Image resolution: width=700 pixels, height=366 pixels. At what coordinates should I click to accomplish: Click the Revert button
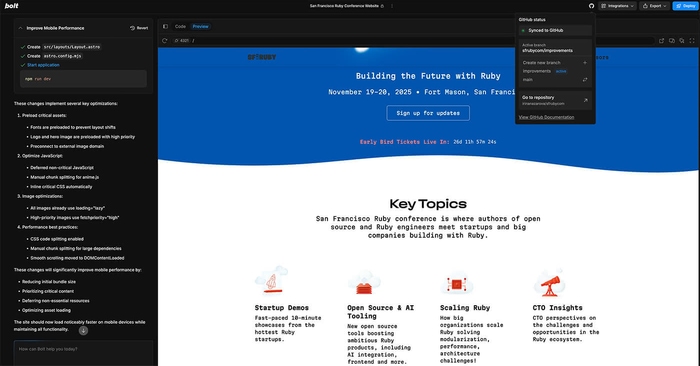[139, 28]
